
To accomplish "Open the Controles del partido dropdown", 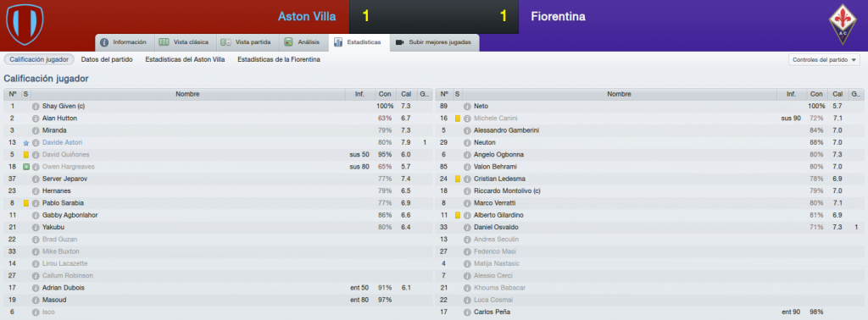I will point(824,60).
